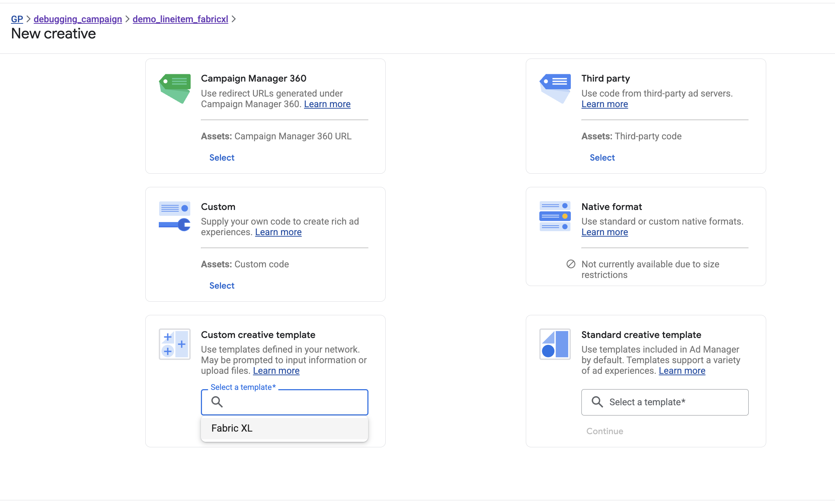The height and width of the screenshot is (504, 835).
Task: Click the Native format list icon
Action: [x=555, y=216]
